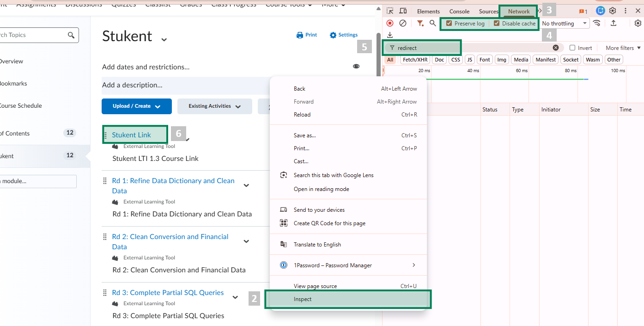Export HAR with download icon

point(390,35)
